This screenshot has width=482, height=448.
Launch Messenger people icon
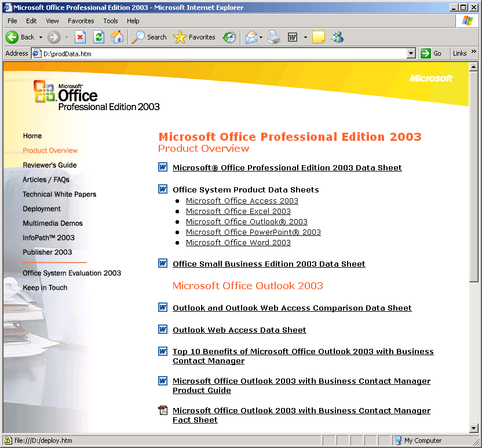point(337,37)
